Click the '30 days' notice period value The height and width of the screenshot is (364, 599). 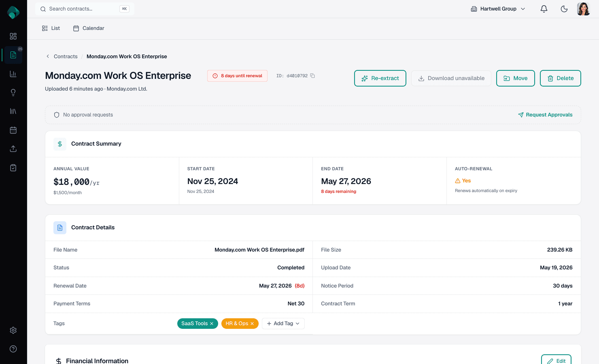(x=563, y=286)
